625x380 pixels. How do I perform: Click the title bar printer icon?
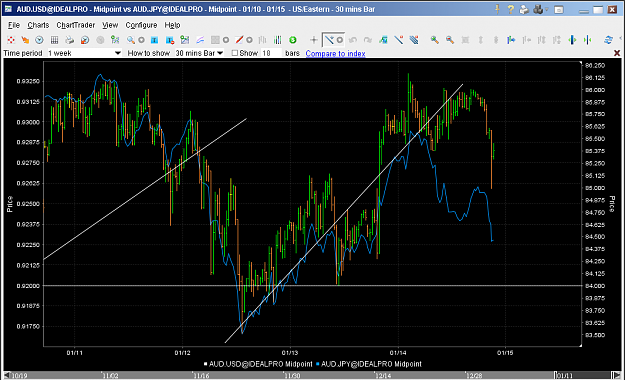524,9
